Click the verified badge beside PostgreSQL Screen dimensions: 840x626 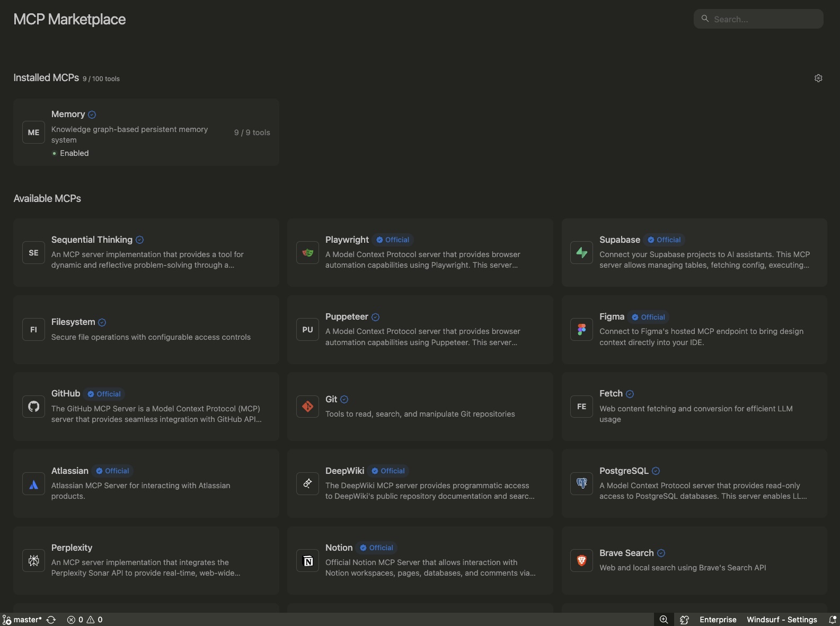(656, 471)
